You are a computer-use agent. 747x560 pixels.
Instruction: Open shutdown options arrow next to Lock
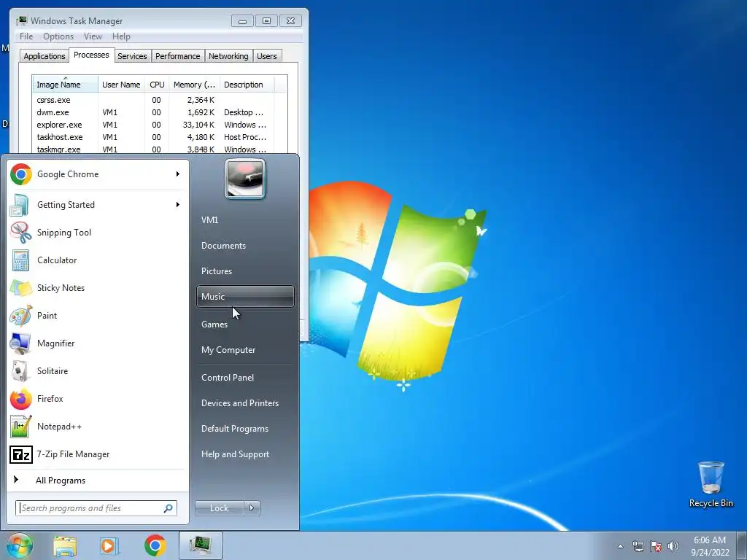[252, 508]
